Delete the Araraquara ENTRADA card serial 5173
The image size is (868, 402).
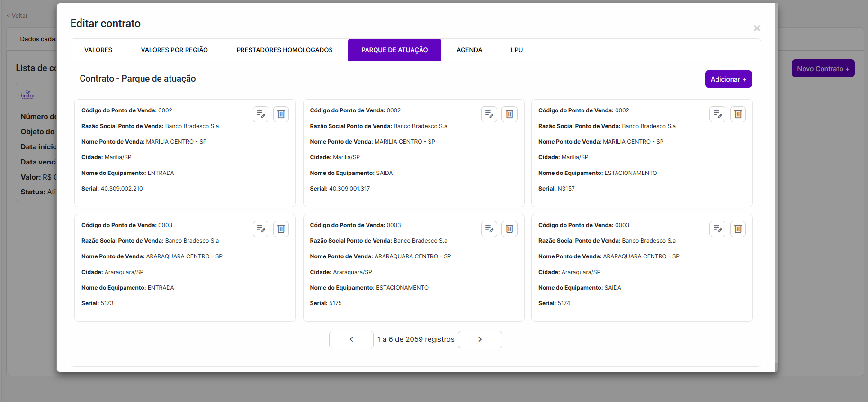(281, 229)
